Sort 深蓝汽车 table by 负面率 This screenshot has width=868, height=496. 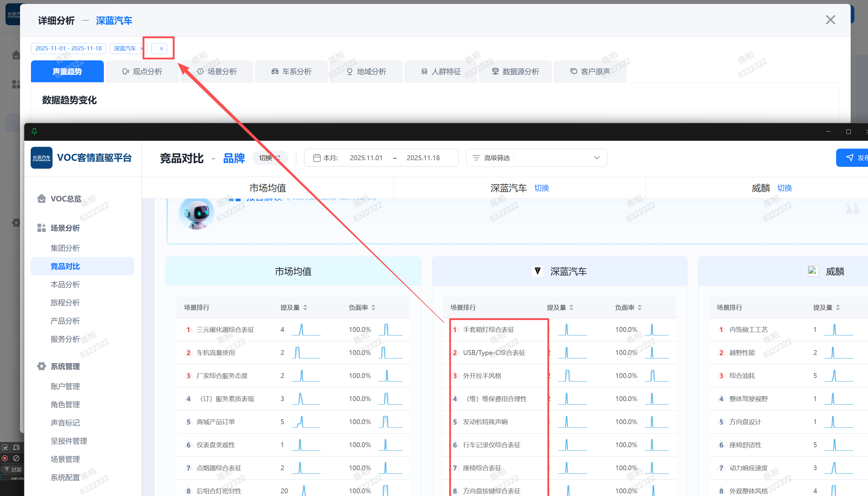pos(640,307)
